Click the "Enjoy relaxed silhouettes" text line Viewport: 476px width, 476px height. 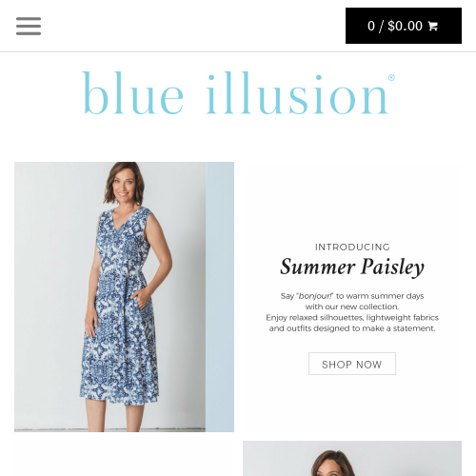click(x=352, y=318)
